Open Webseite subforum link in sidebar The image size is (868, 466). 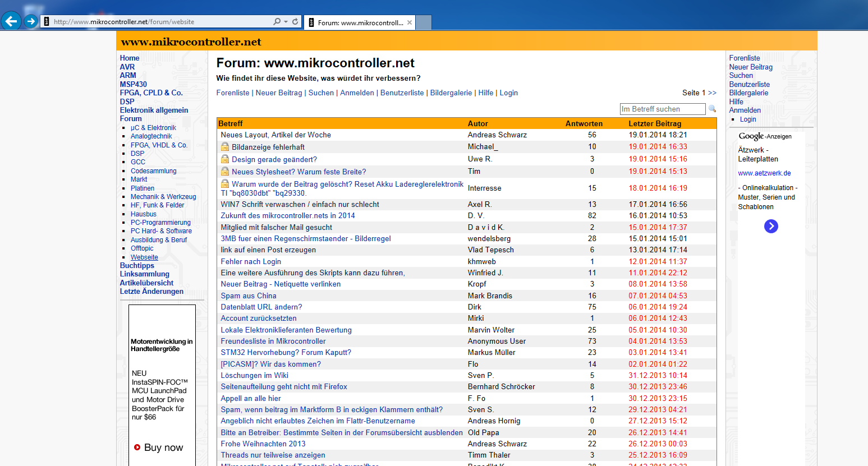pyautogui.click(x=144, y=257)
